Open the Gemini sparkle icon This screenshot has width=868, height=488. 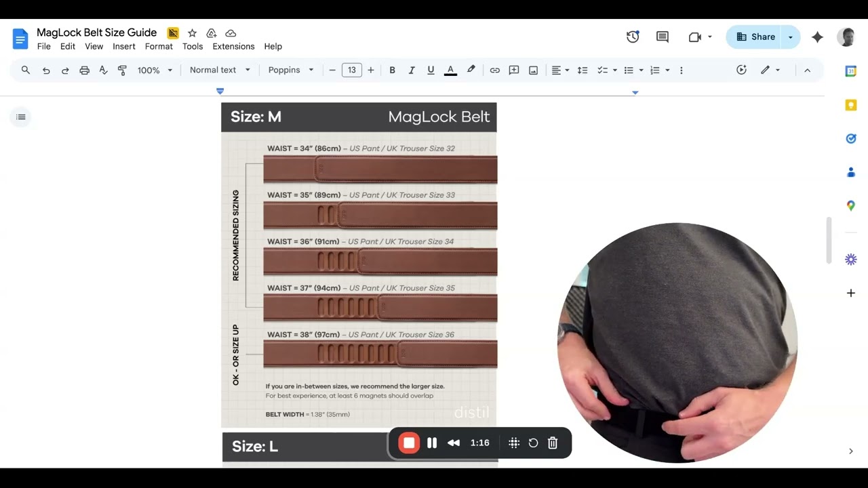[x=817, y=37]
